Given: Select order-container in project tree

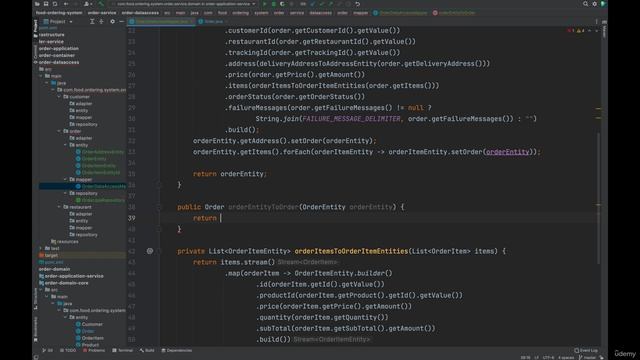Looking at the screenshot, I should click(57, 55).
